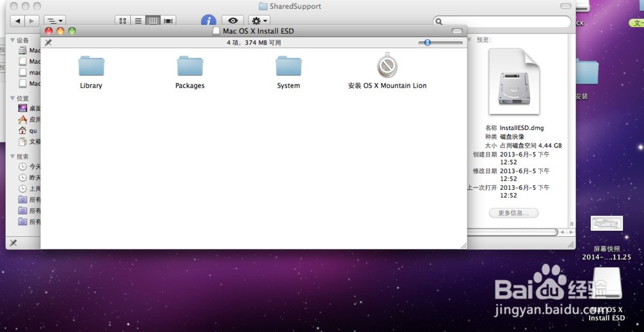Screen dimensions: 644x332
Task: Click the search field in SharedSupport window
Action: pos(502,21)
